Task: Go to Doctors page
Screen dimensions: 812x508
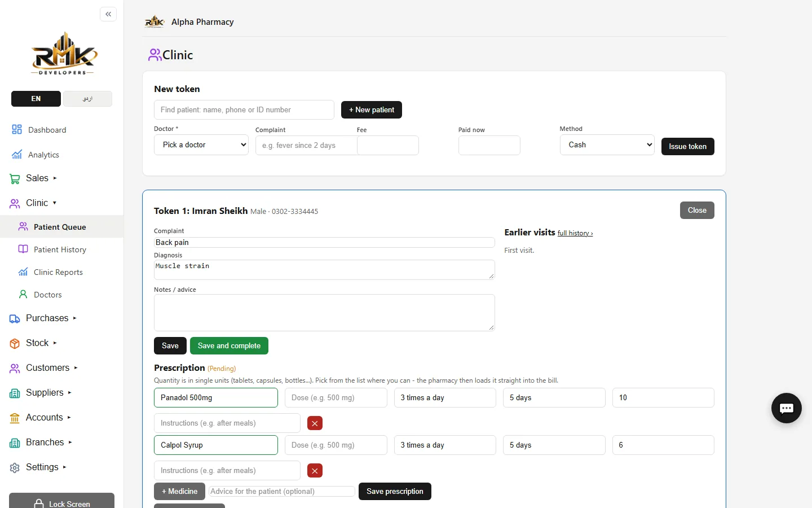Action: 48,295
